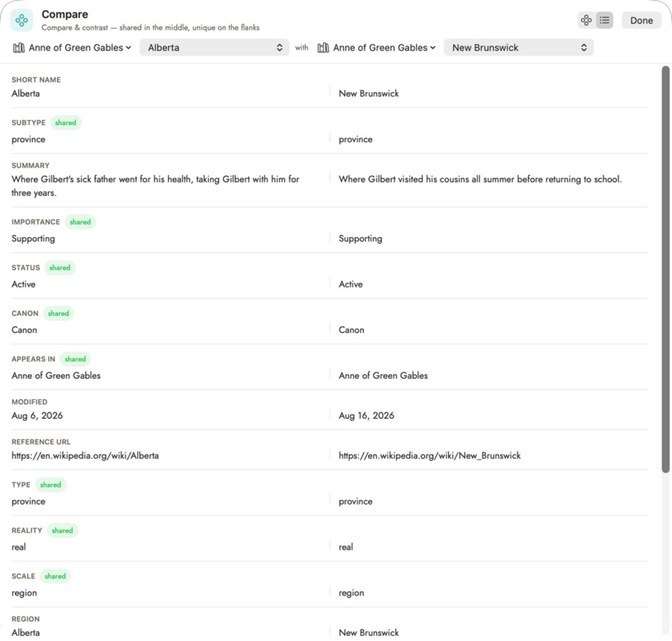This screenshot has width=672, height=641.
Task: Click the shared badge beside CANON
Action: pyautogui.click(x=58, y=314)
